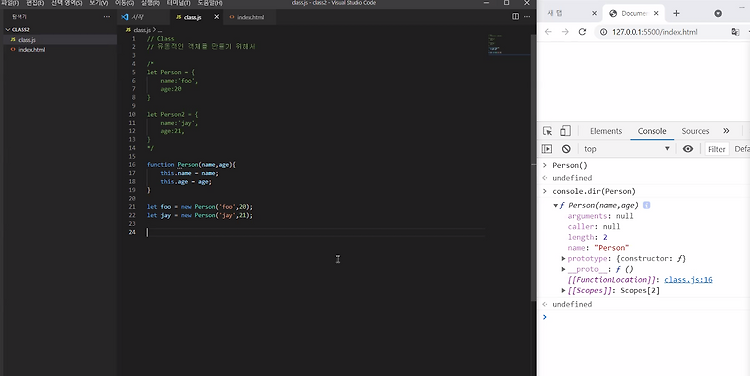Click the 'this.name = name;' line

189,173
